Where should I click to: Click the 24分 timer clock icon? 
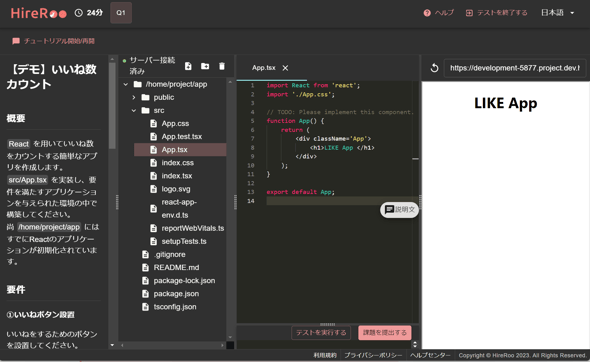click(79, 13)
